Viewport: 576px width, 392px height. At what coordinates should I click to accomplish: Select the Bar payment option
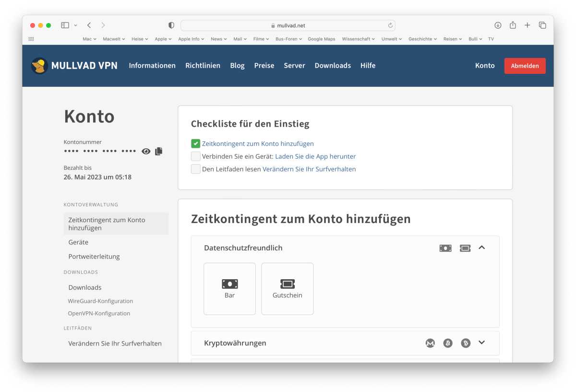229,289
